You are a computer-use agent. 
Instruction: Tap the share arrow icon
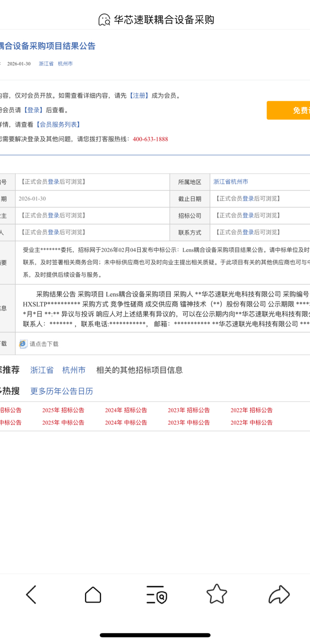pyautogui.click(x=279, y=594)
